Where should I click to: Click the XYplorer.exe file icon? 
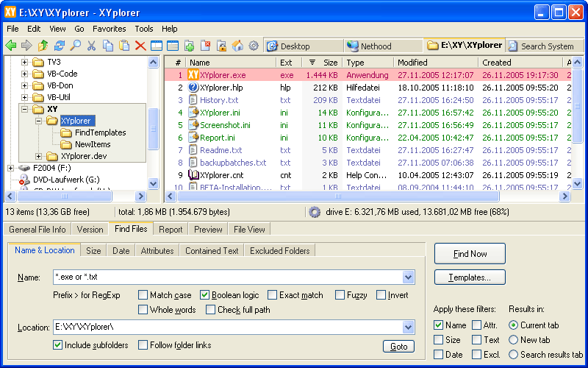[x=193, y=75]
